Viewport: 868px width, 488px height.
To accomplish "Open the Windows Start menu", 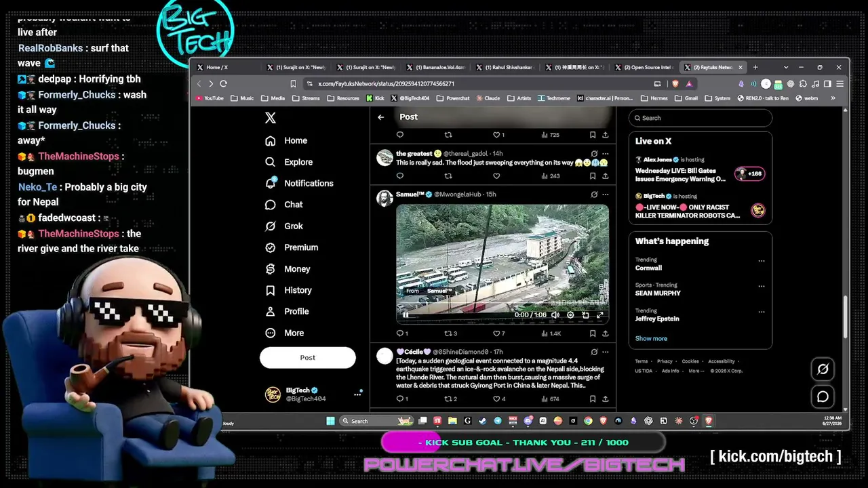I will [330, 421].
